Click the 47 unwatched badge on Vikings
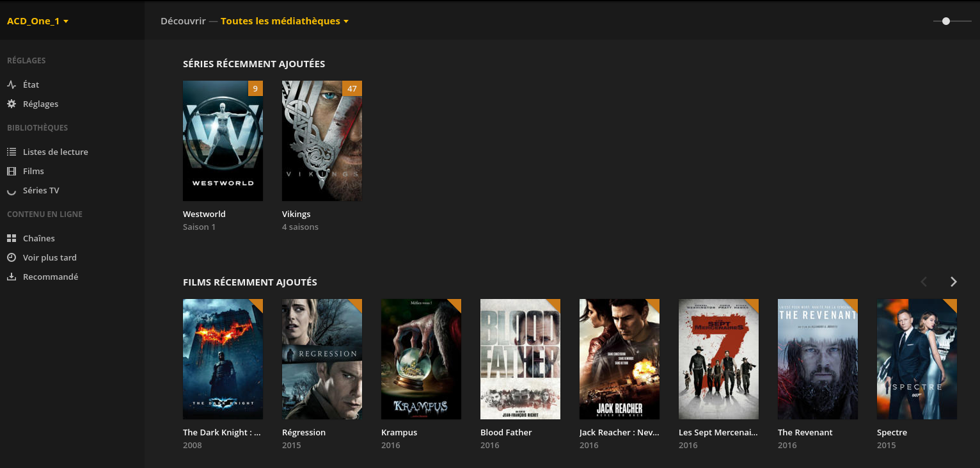The image size is (980, 468). click(x=352, y=88)
